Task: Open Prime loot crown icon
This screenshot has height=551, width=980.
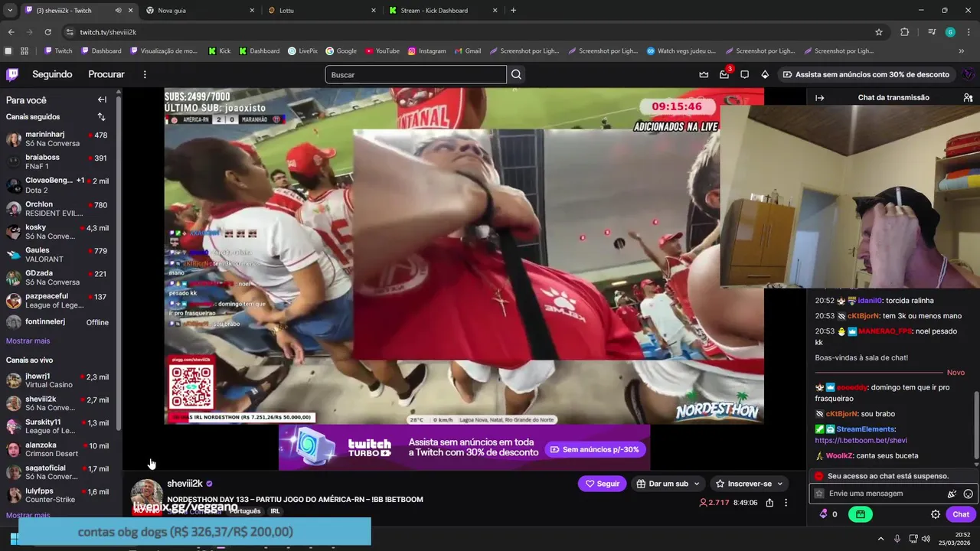Action: click(704, 74)
